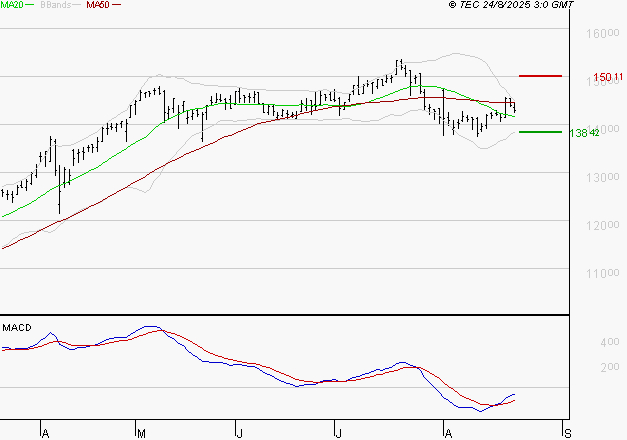This screenshot has width=627, height=440.
Task: Click the MACD indicator label
Action: 16,327
